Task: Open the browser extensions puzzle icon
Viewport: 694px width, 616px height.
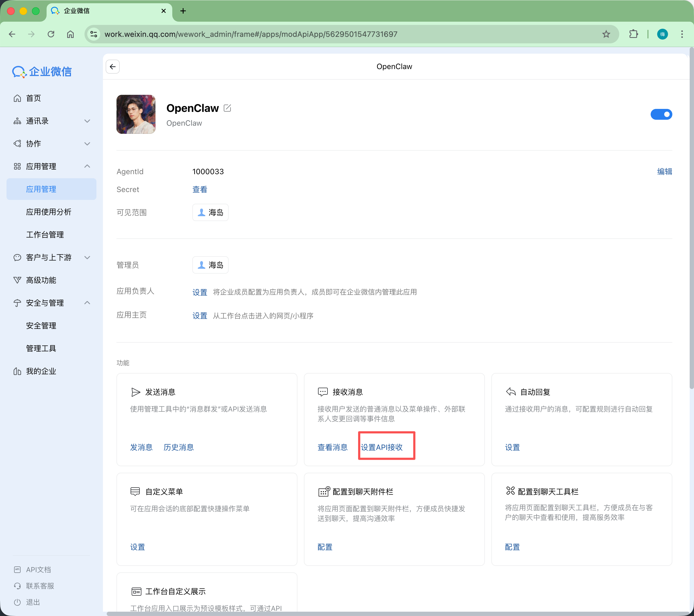Action: 633,34
